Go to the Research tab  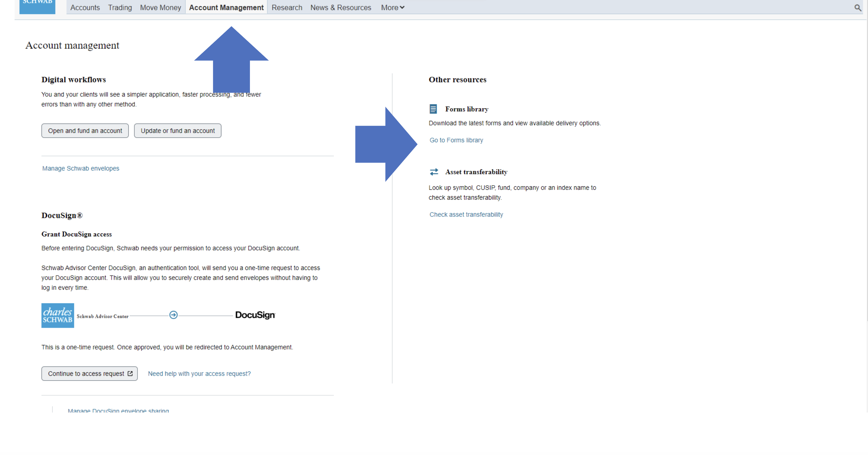click(287, 7)
